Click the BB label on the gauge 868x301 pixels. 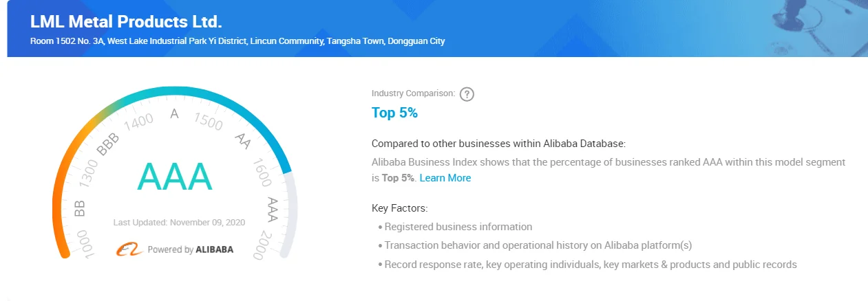[80, 208]
